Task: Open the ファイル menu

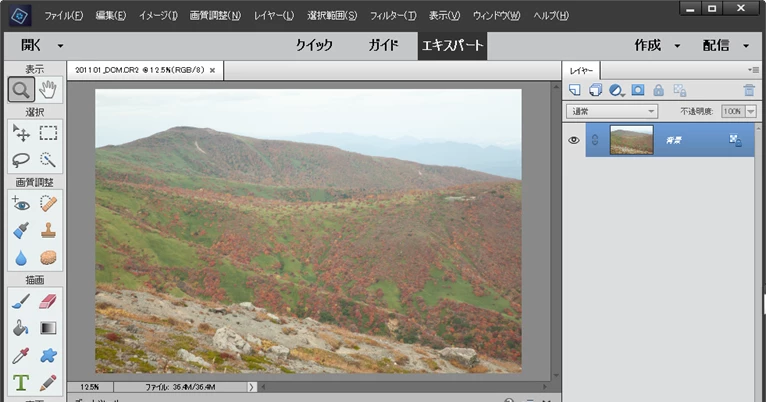Action: coord(63,16)
